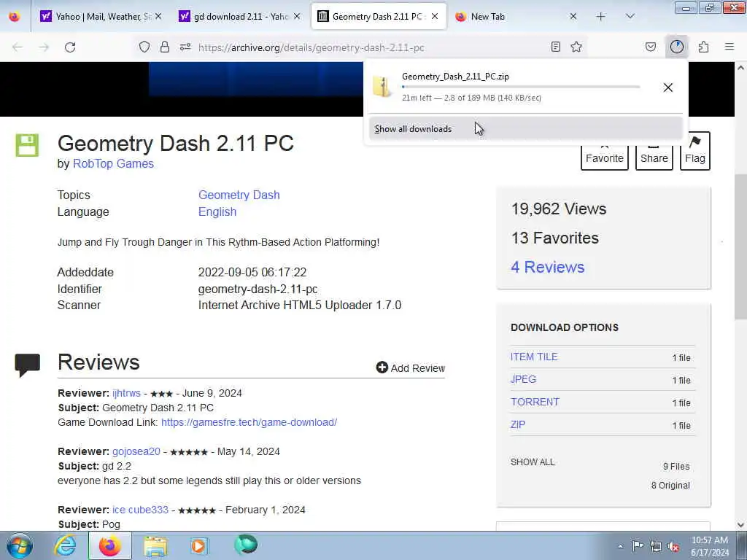Switch to the gd download 2.11 Yahoo tab

(x=241, y=17)
